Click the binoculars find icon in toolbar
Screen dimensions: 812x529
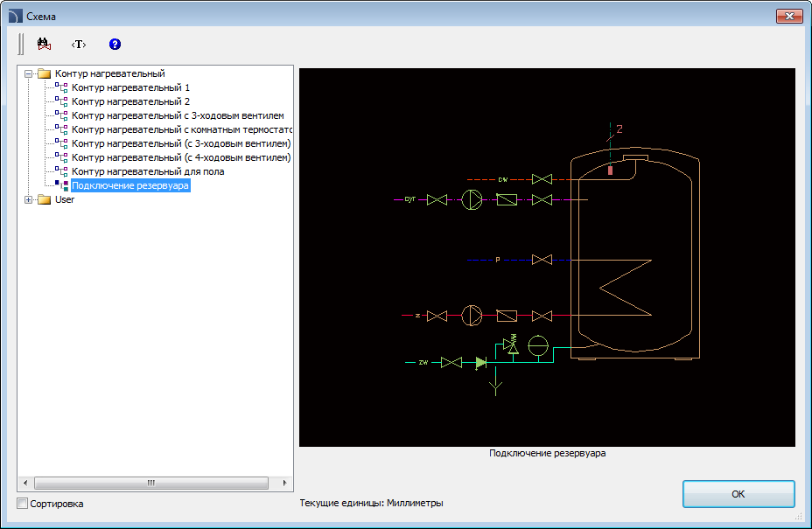point(44,44)
